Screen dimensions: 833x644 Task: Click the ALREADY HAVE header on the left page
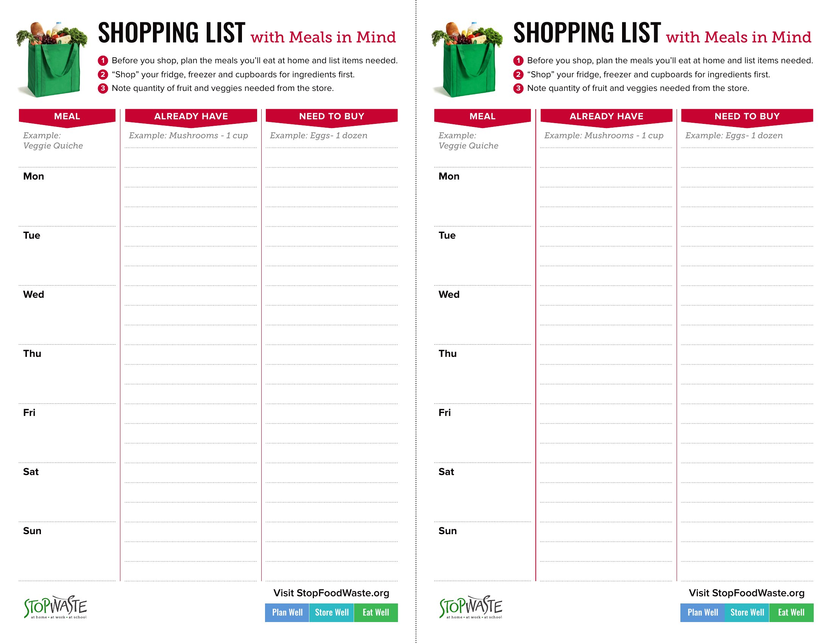(x=191, y=116)
